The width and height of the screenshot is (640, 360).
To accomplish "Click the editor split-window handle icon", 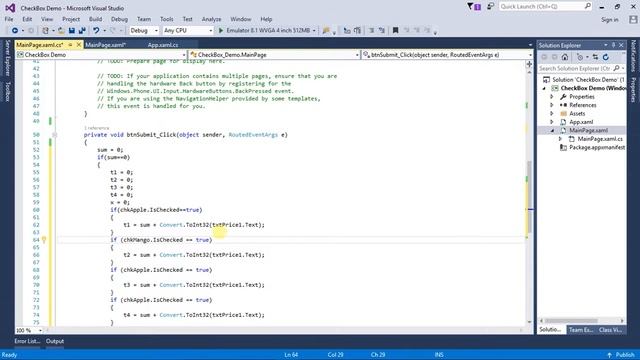I will click(x=529, y=64).
